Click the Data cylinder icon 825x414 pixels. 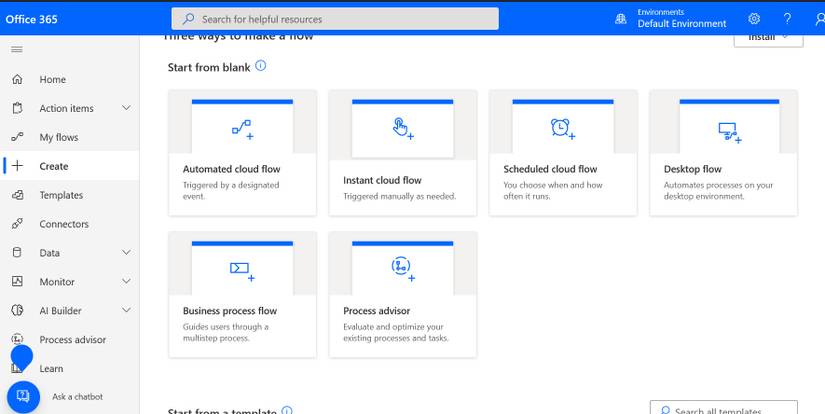pyautogui.click(x=17, y=253)
